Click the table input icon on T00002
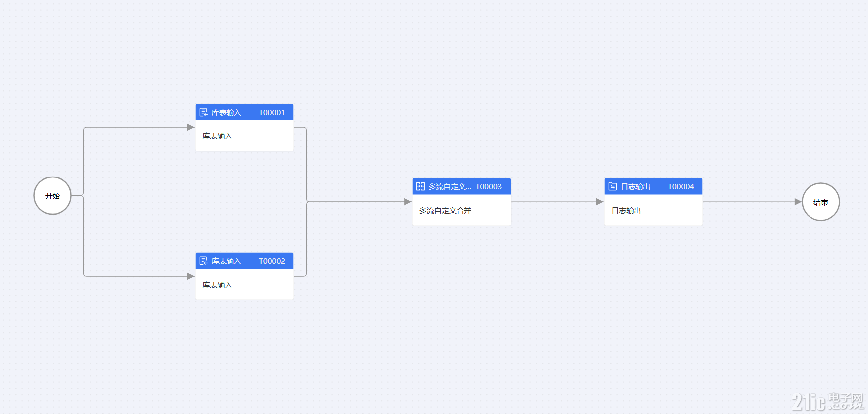Screen dimensions: 868x414 [x=203, y=261]
